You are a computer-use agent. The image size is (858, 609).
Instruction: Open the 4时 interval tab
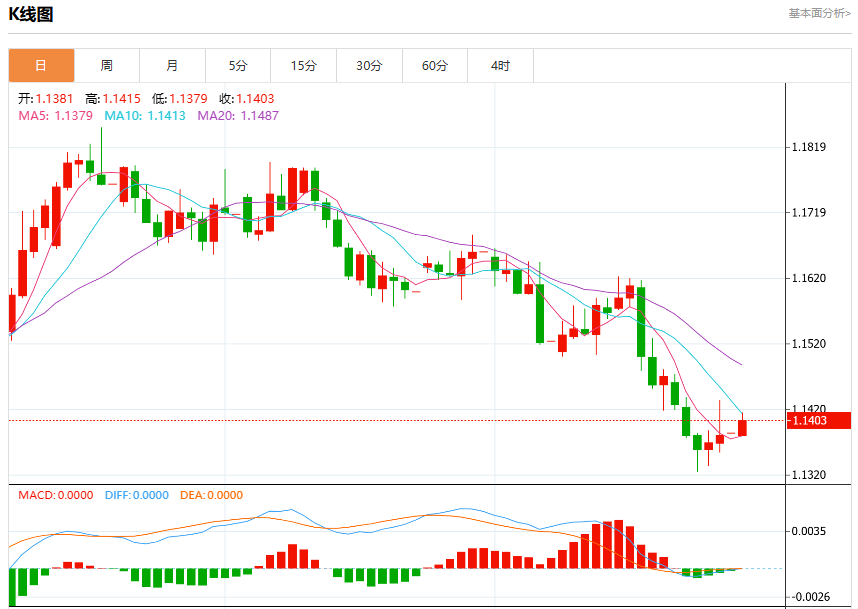pyautogui.click(x=501, y=66)
